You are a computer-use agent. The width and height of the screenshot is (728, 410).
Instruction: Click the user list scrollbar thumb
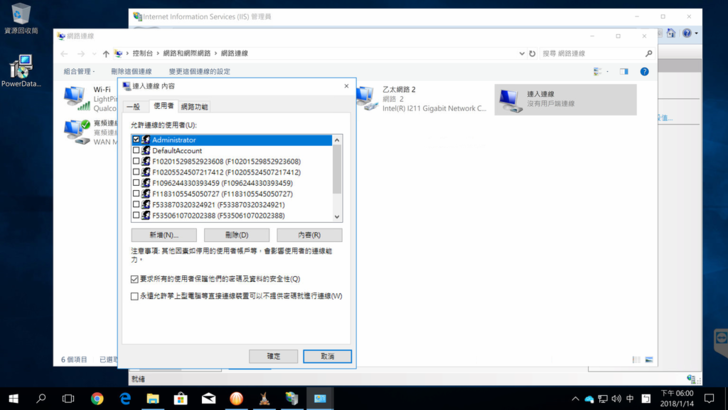coord(337,169)
